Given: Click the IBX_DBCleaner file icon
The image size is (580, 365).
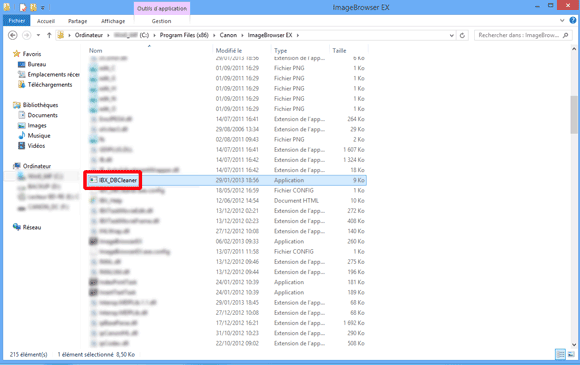Looking at the screenshot, I should pos(93,180).
